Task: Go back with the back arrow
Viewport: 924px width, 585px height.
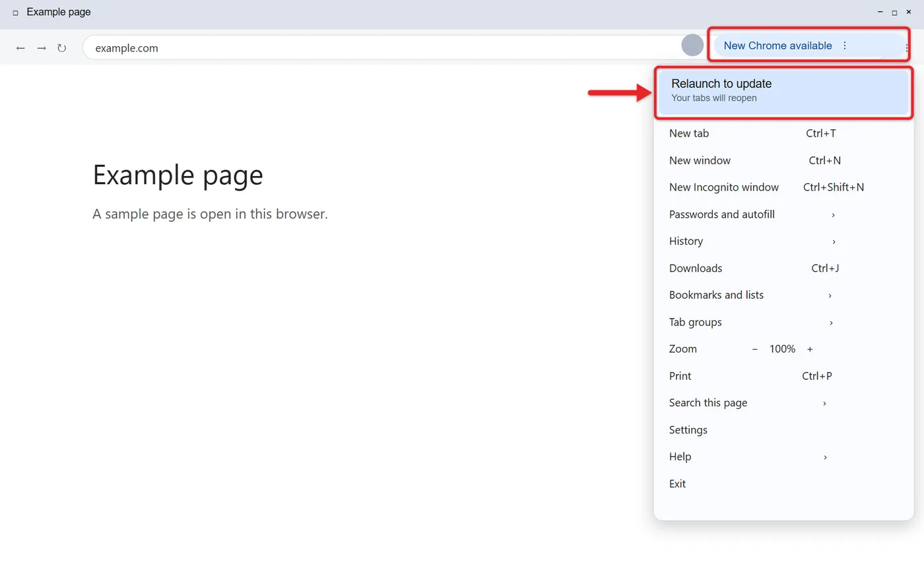Action: (x=20, y=48)
